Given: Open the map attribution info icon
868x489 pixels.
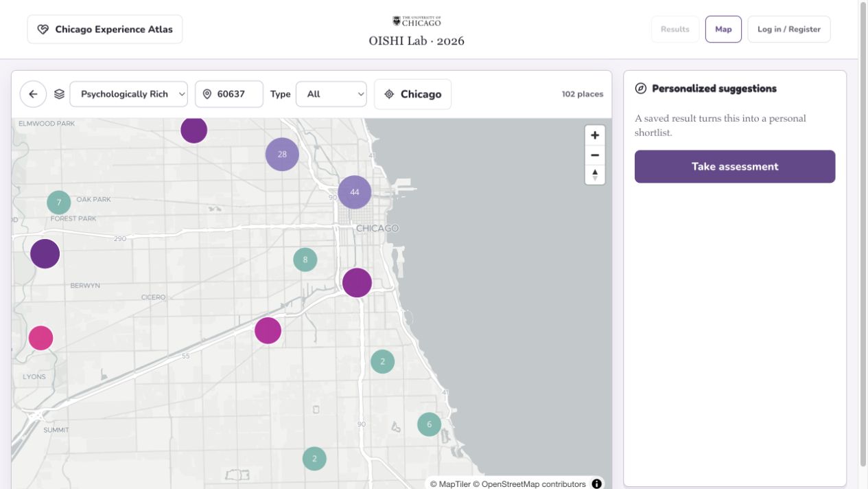Looking at the screenshot, I should [x=597, y=484].
